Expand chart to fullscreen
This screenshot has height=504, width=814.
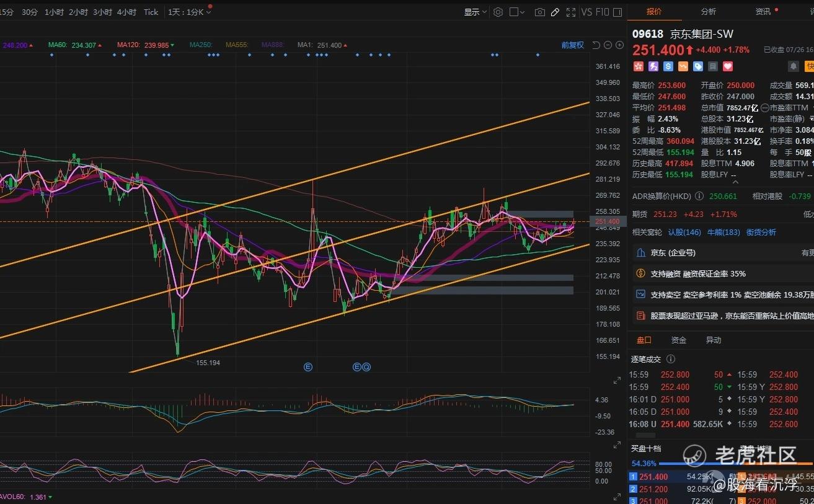click(571, 12)
